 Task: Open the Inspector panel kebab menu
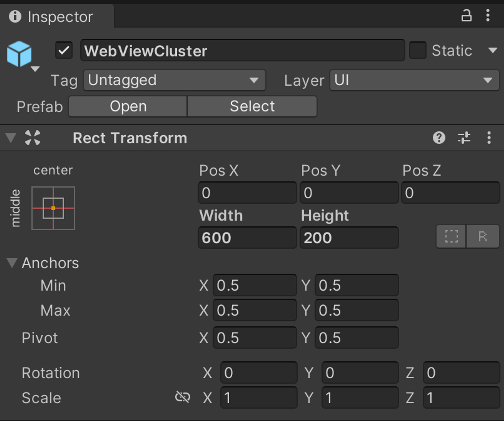(x=488, y=16)
